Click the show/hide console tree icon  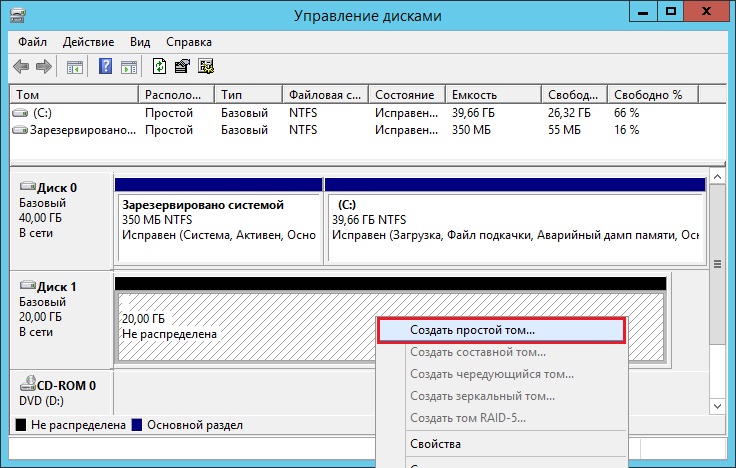coord(74,67)
